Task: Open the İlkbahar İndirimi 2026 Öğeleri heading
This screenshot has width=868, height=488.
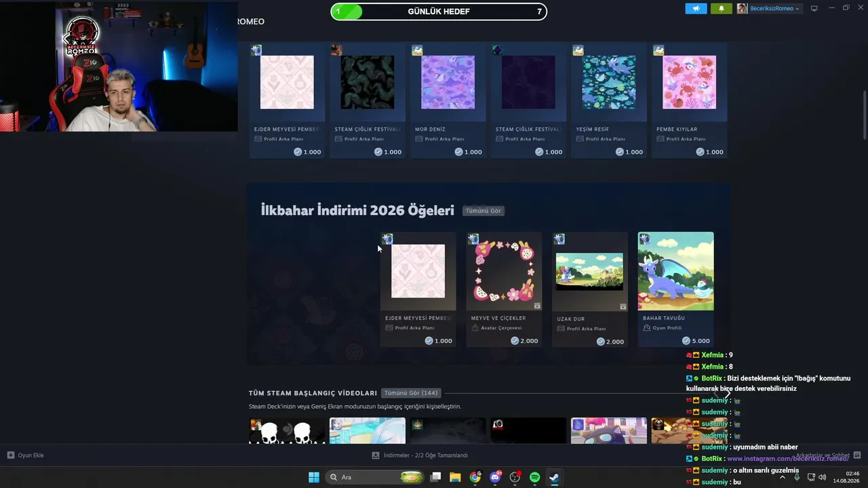Action: click(357, 211)
